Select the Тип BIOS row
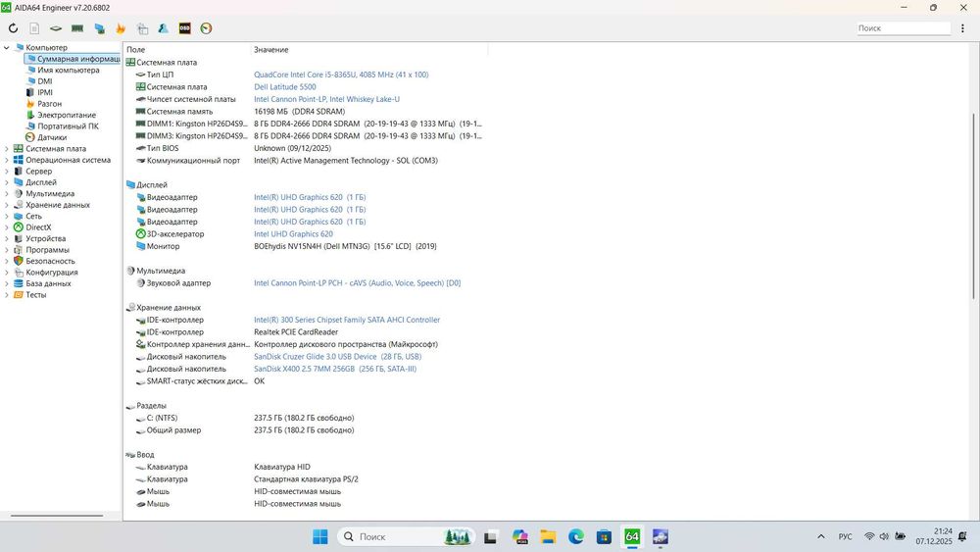The image size is (980, 552). (305, 148)
